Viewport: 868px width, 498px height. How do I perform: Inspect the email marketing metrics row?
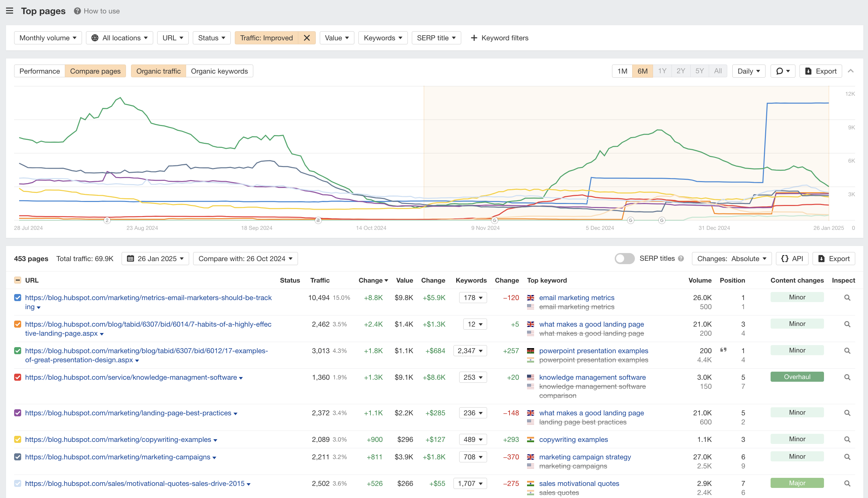[x=847, y=298]
